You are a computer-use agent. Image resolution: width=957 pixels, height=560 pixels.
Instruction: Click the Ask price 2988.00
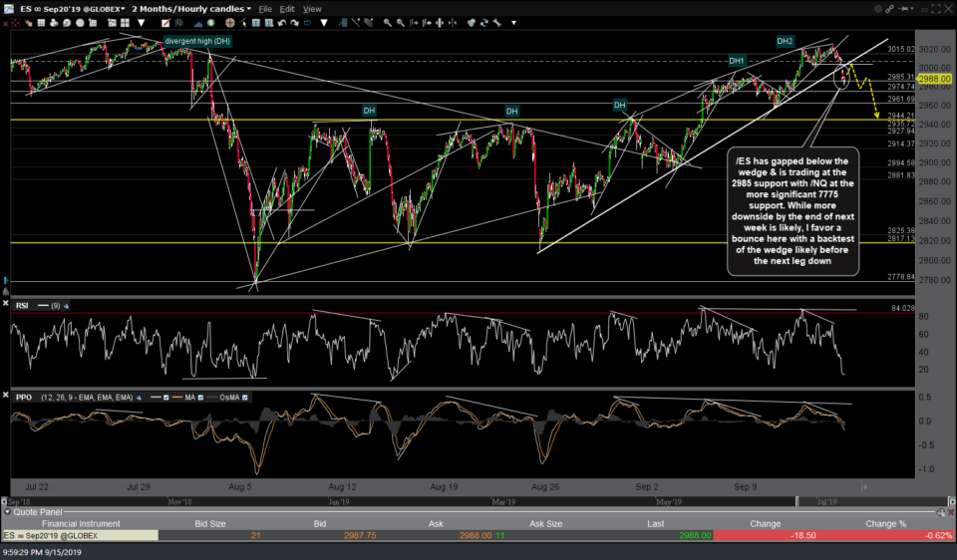tap(476, 536)
